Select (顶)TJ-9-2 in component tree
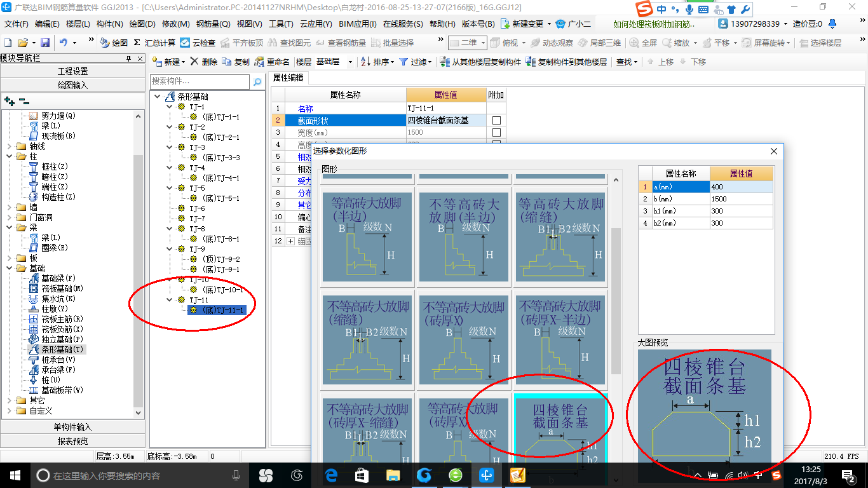The height and width of the screenshot is (488, 868). coord(220,259)
